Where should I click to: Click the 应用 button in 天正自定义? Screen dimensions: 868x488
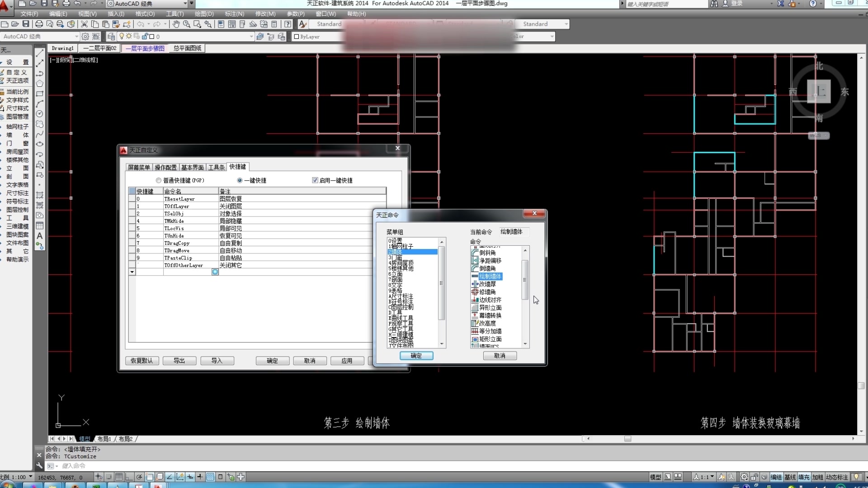pos(347,361)
